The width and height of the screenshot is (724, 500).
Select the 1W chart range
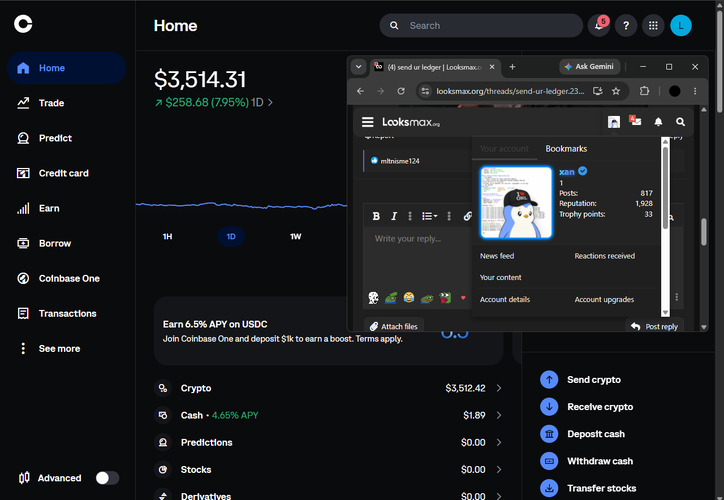coord(296,236)
